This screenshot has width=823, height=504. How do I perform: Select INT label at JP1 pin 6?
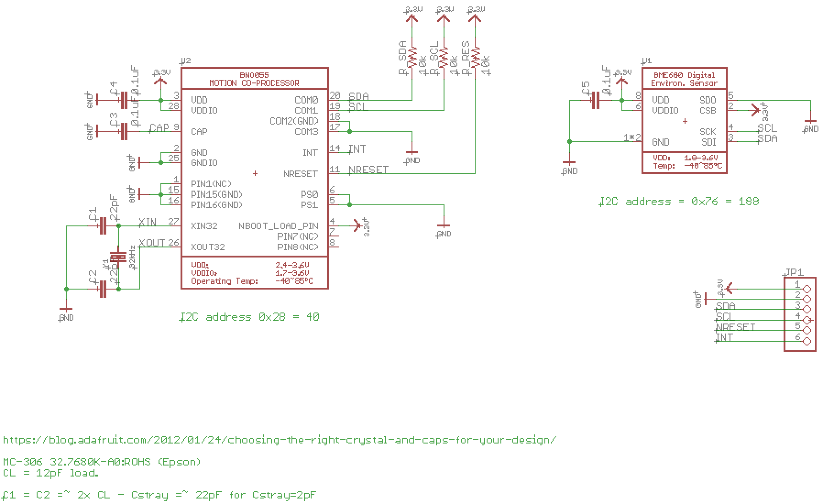tap(724, 338)
